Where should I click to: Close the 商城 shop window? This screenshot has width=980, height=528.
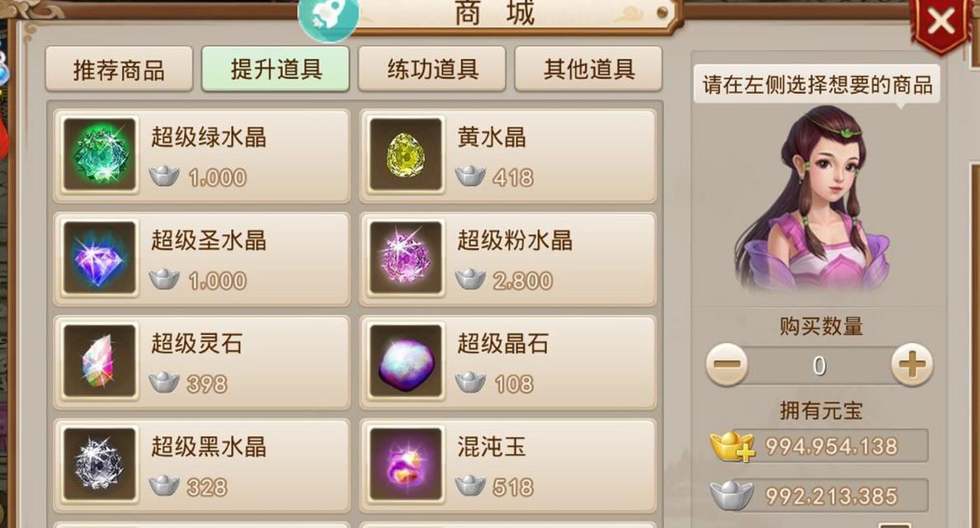point(940,22)
